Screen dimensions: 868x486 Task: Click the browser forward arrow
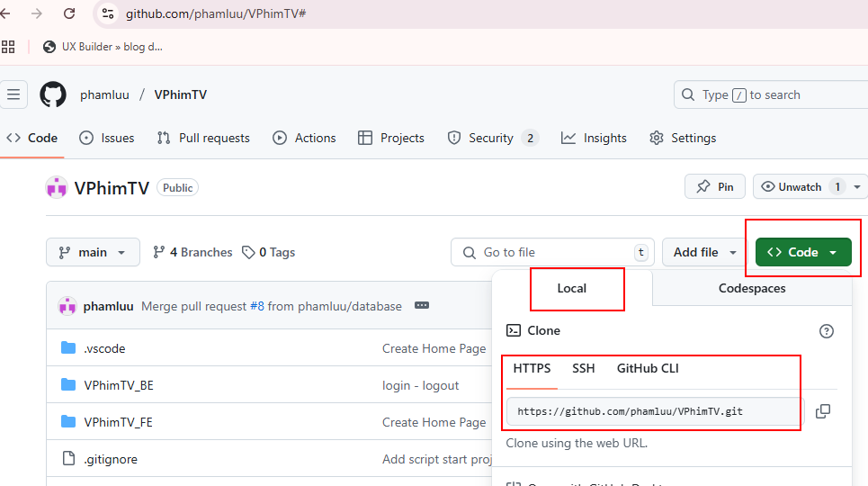[x=37, y=13]
